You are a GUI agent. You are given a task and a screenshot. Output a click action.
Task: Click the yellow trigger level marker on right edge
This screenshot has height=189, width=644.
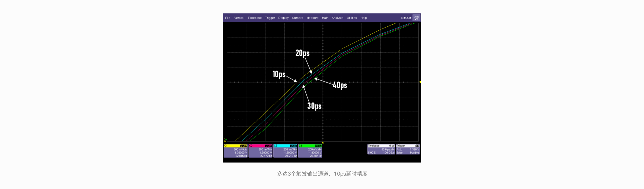[420, 82]
